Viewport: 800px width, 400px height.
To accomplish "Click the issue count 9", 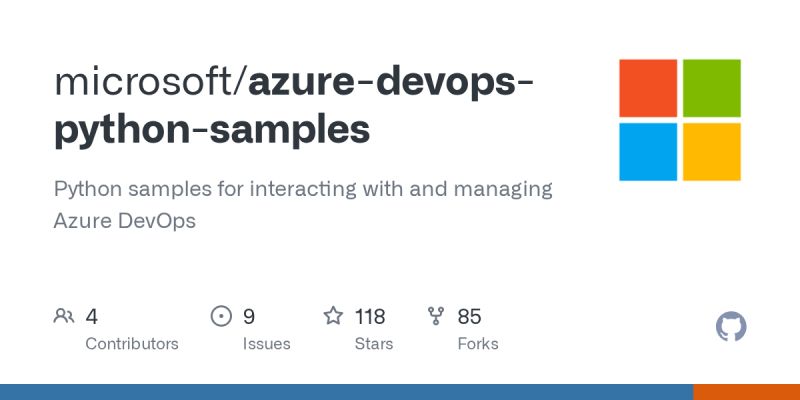I will 249,317.
